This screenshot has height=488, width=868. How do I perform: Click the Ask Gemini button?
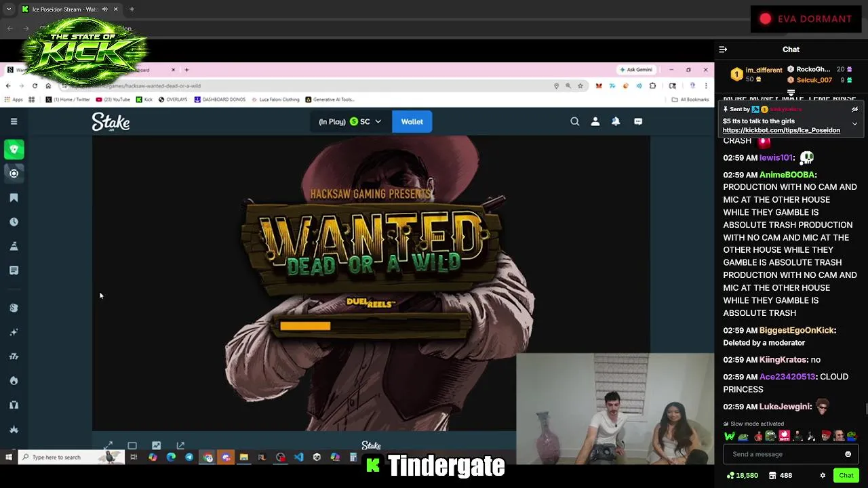click(x=635, y=70)
